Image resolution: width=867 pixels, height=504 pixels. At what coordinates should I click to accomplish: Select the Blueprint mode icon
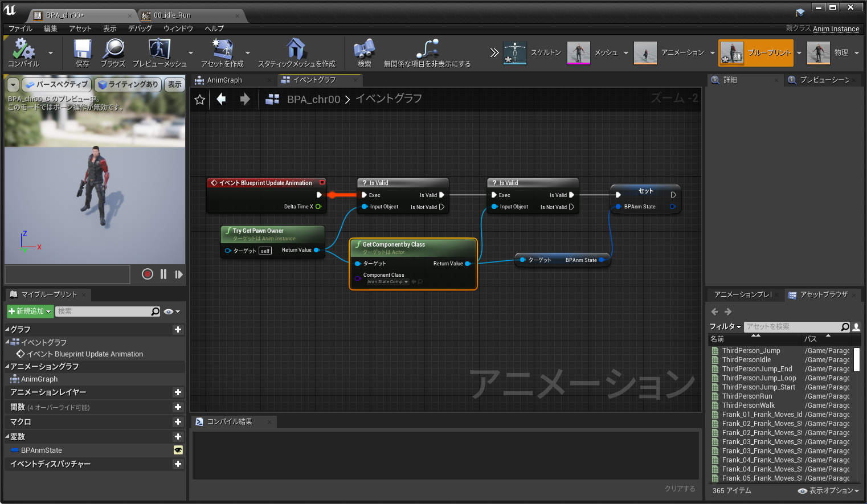click(x=732, y=53)
